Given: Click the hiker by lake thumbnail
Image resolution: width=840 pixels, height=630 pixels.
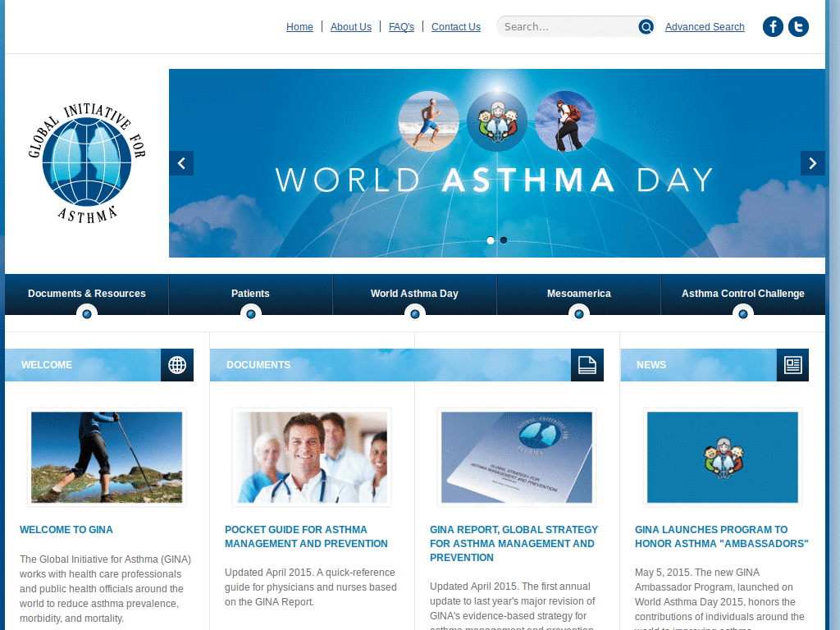Looking at the screenshot, I should 107,458.
